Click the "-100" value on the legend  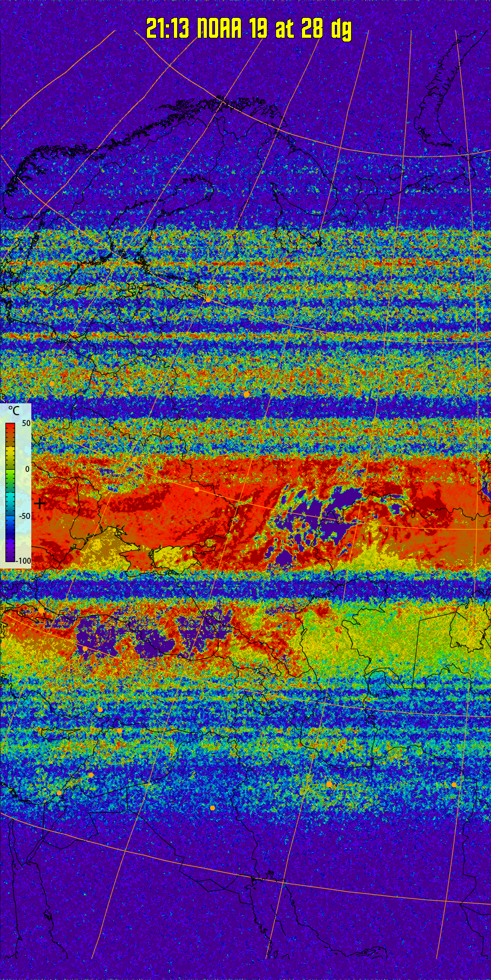[x=24, y=561]
